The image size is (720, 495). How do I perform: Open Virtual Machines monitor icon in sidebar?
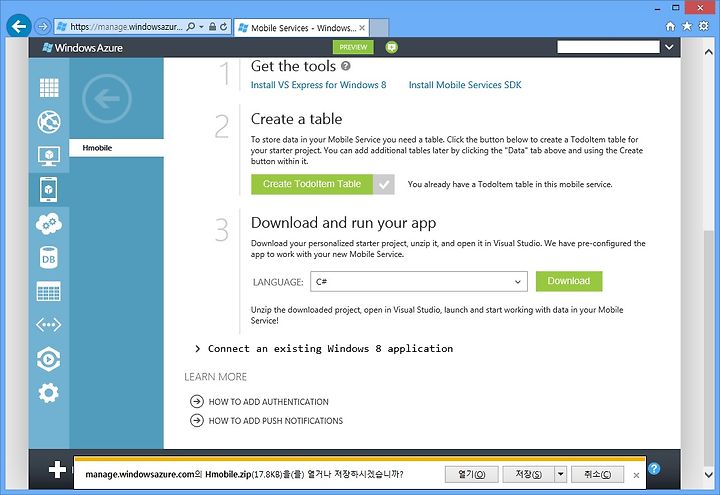click(x=49, y=156)
